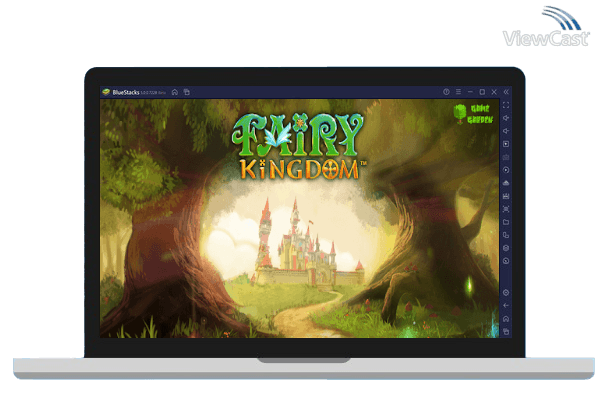Open game controls keyboard icon
Viewport: 602px width, 414px height.
click(x=506, y=157)
